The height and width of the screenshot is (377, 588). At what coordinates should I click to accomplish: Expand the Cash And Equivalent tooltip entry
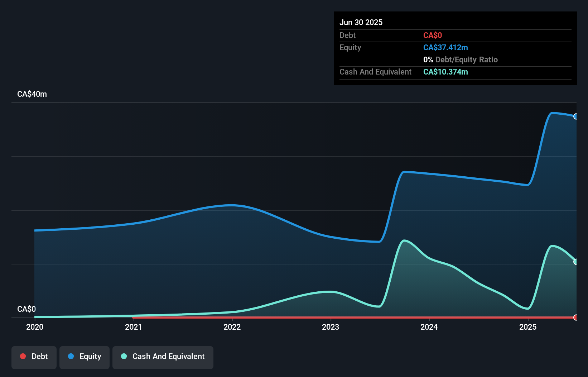pyautogui.click(x=375, y=72)
